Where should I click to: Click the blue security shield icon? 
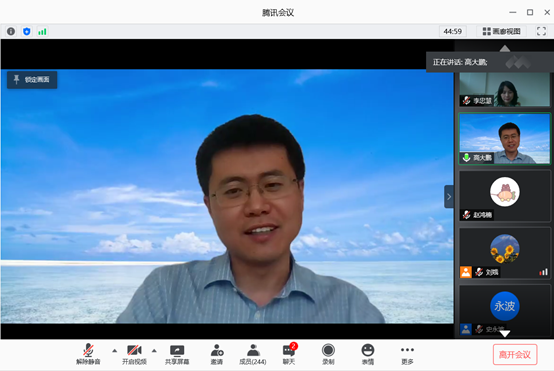tap(26, 31)
